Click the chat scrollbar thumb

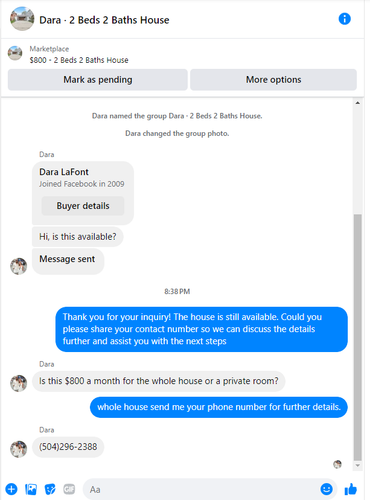[358, 337]
